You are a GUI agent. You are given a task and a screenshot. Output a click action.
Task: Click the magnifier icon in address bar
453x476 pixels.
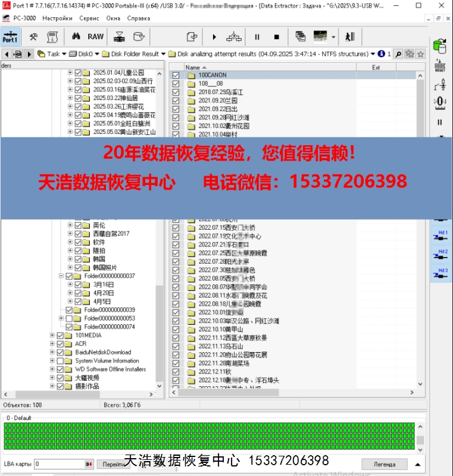398,54
